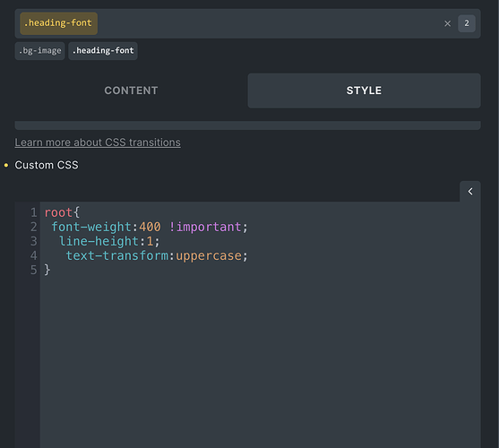Open the class count badge showing 2

point(467,23)
